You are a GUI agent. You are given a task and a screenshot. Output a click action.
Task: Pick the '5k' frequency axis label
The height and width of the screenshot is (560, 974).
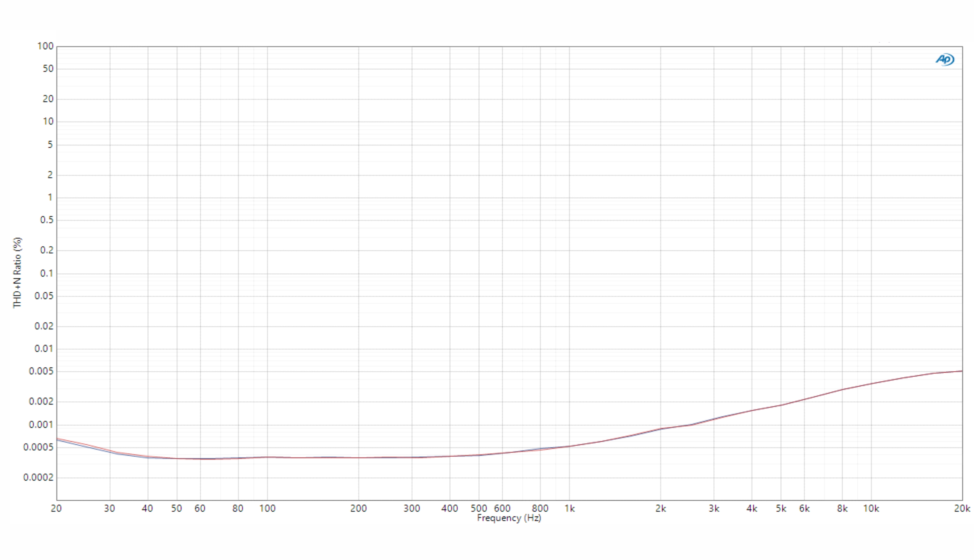click(781, 508)
